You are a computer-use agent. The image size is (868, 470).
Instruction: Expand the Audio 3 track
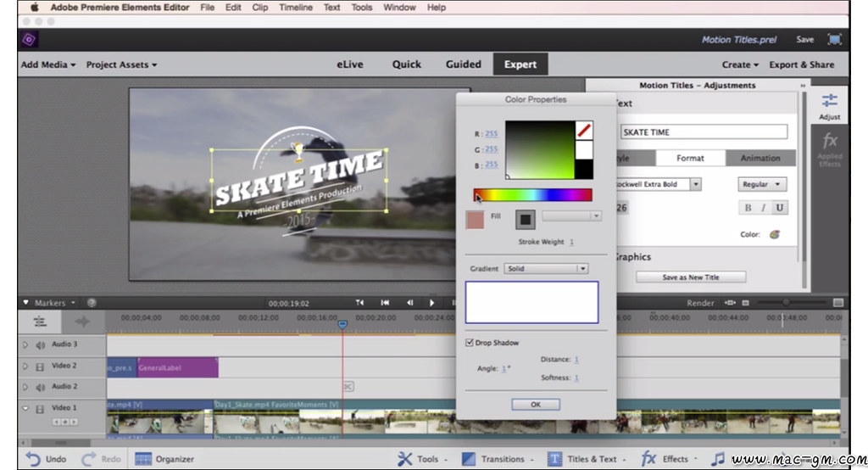[x=25, y=344]
